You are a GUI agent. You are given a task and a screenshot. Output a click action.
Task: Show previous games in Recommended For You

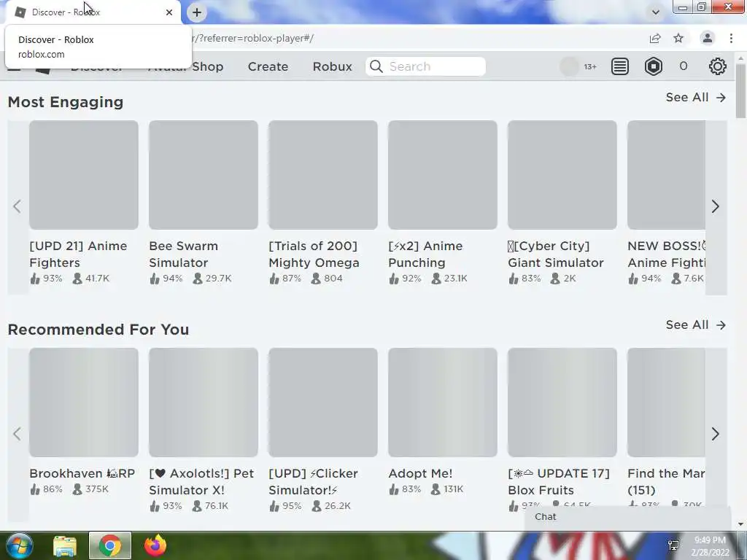18,434
